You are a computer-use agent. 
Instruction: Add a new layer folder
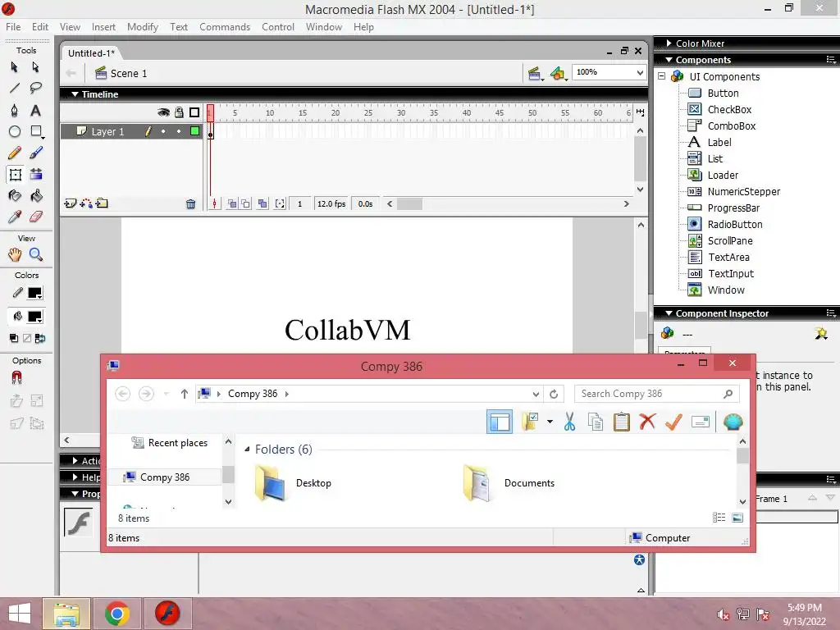pyautogui.click(x=102, y=203)
